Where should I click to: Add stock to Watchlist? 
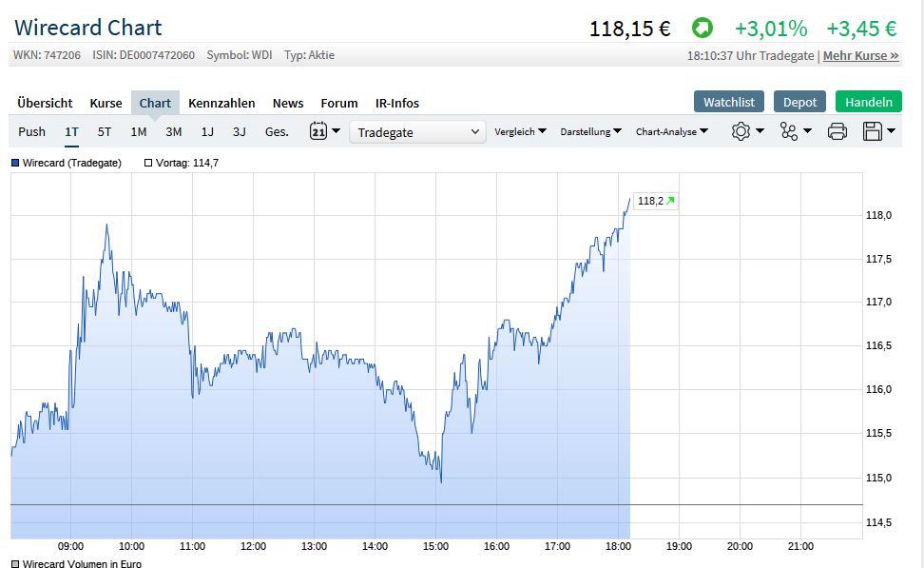729,102
